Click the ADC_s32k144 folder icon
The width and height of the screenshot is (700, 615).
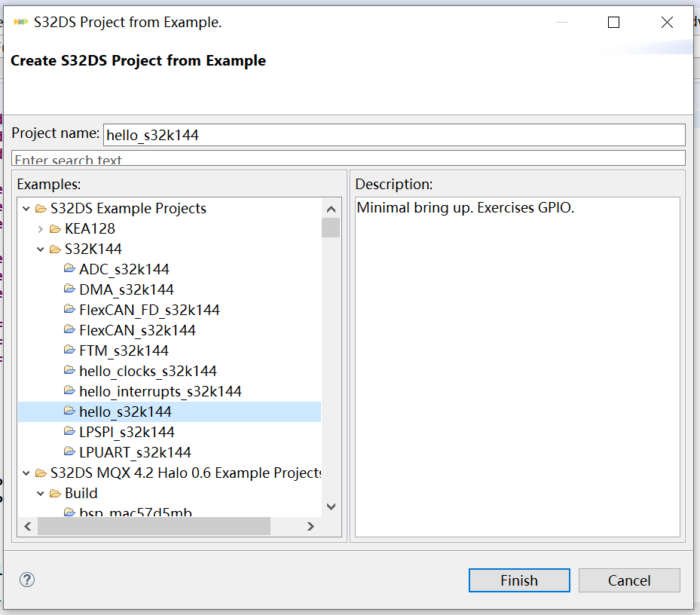point(69,269)
